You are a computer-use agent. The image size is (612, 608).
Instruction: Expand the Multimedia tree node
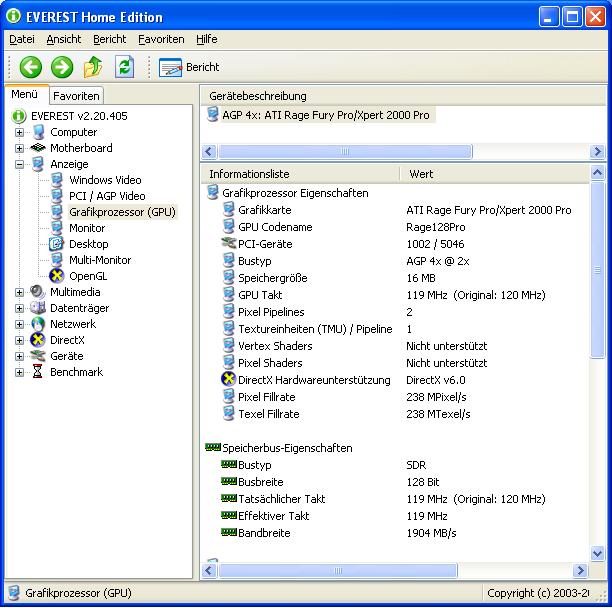point(19,292)
